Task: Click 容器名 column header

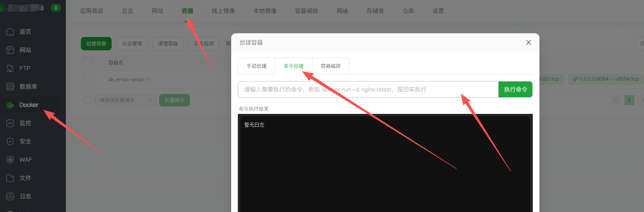Action: [116, 63]
